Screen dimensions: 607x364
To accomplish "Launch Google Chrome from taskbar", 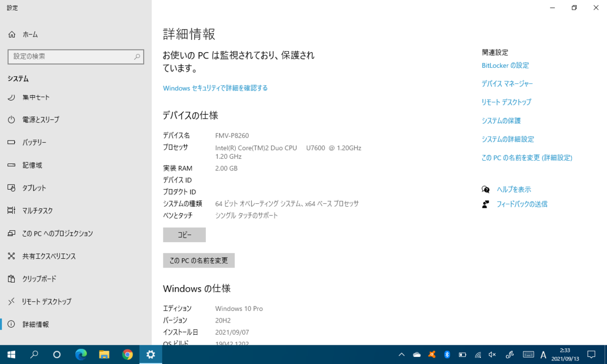I will 127,354.
